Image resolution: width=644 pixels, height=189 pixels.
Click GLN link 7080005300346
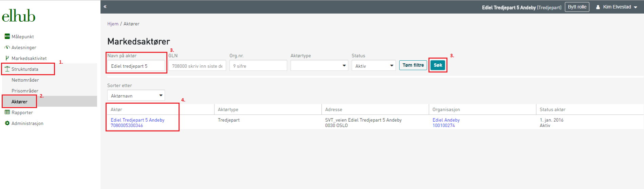127,125
